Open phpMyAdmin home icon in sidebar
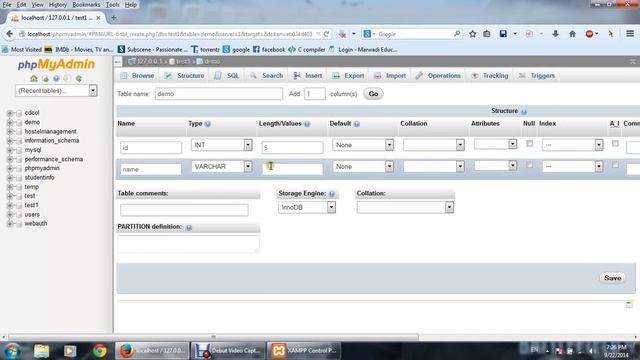This screenshot has height=360, width=640. [x=33, y=78]
